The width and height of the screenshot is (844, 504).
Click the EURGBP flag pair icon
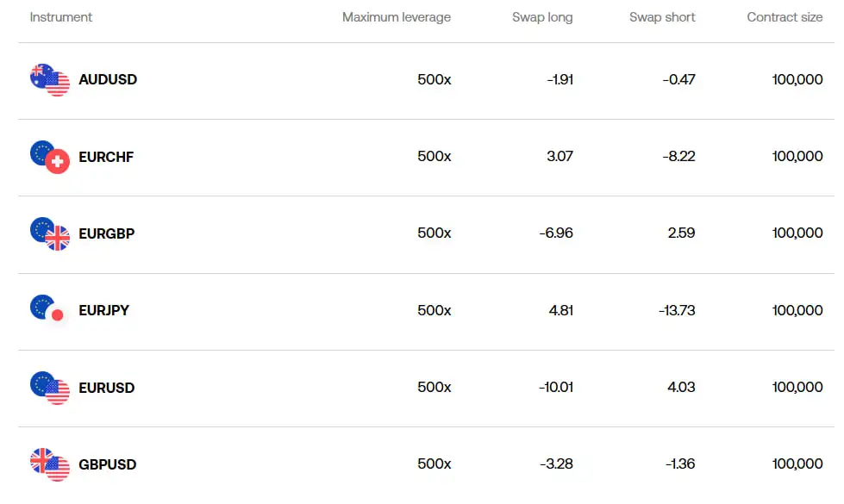tap(49, 233)
